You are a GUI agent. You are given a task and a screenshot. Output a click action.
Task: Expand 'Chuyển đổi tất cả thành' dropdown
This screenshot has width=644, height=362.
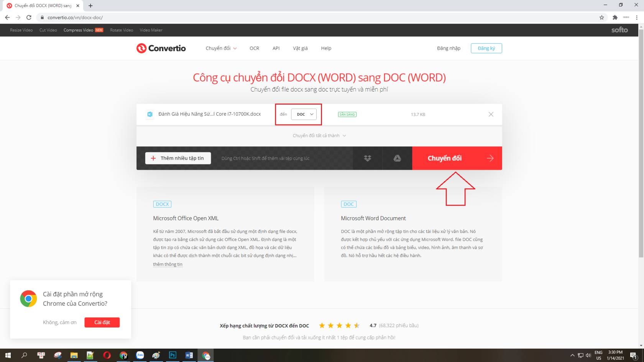click(x=319, y=136)
